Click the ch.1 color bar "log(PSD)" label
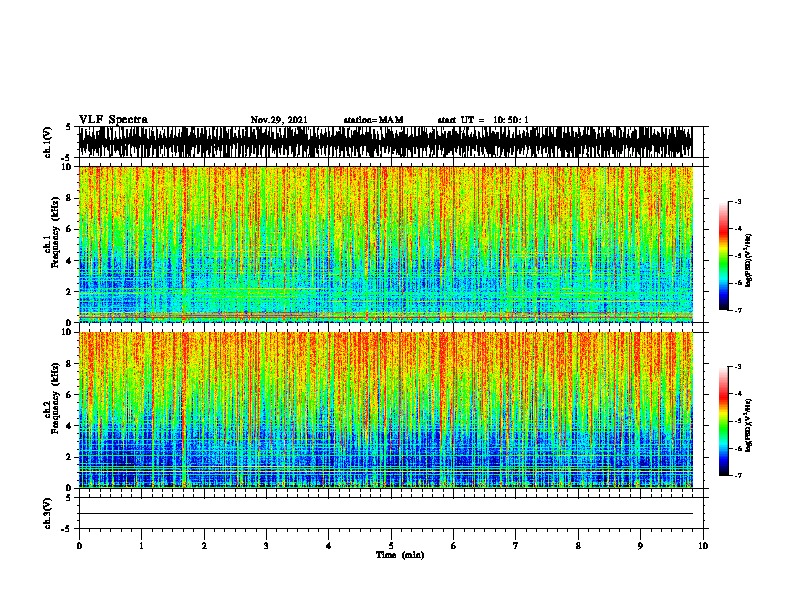Viewport: 792px width, 612px height. click(x=748, y=261)
